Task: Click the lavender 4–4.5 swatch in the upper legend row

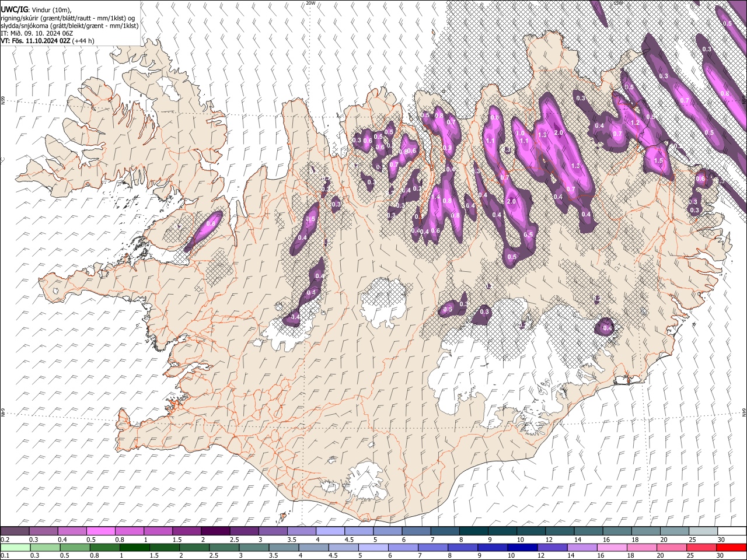Action: coord(330,531)
